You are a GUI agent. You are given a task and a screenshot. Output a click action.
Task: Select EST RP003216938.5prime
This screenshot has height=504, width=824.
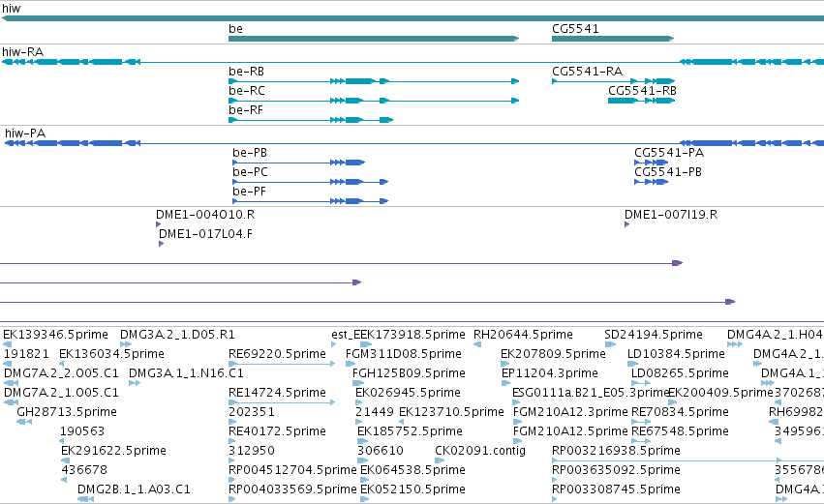[616, 452]
